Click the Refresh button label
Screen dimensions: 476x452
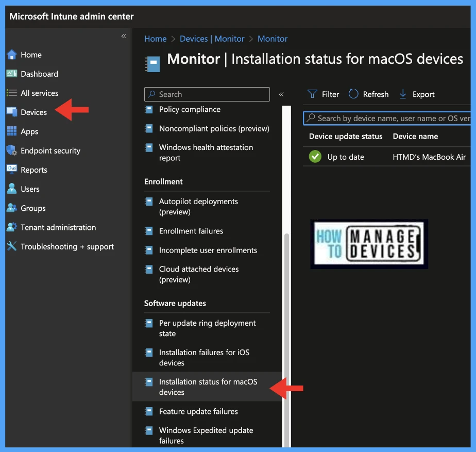click(x=376, y=94)
